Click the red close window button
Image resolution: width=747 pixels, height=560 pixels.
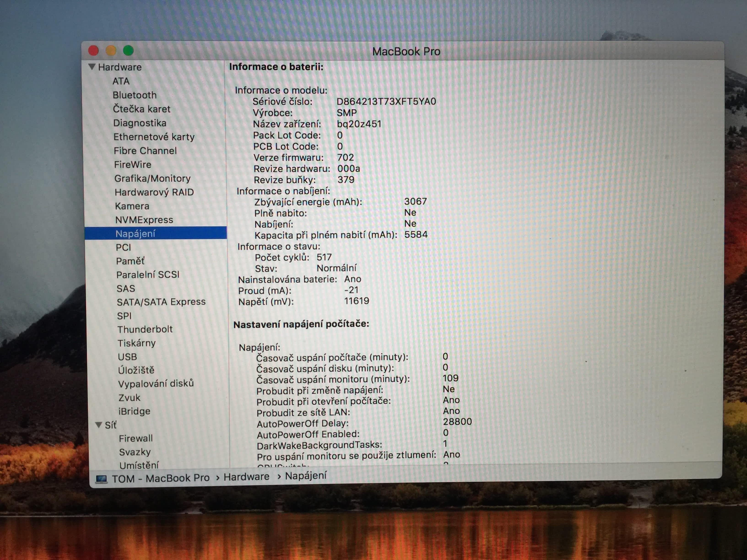[x=94, y=51]
